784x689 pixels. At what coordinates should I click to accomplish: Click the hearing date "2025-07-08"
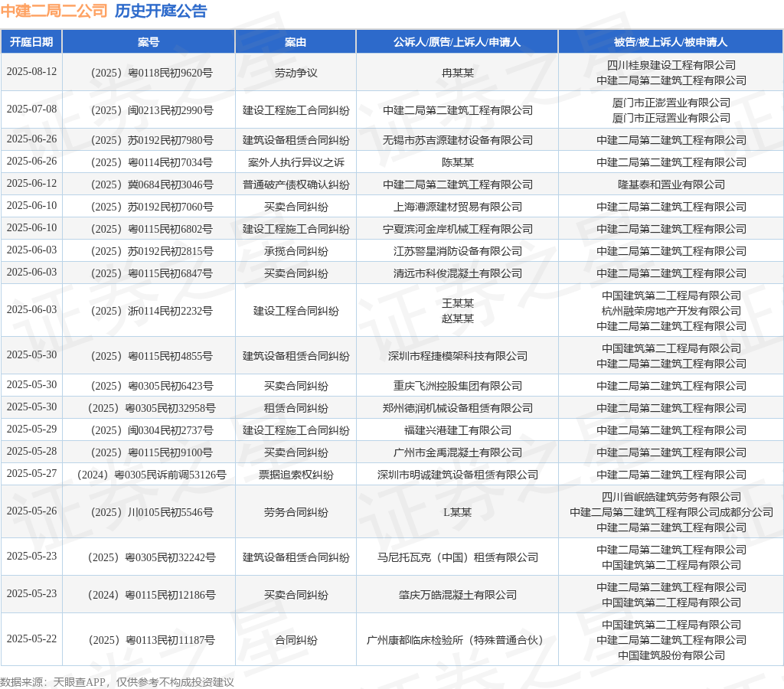[x=31, y=109]
